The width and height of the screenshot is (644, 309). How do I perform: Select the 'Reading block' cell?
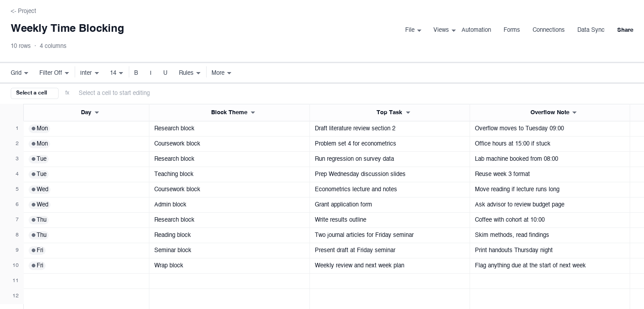click(229, 235)
